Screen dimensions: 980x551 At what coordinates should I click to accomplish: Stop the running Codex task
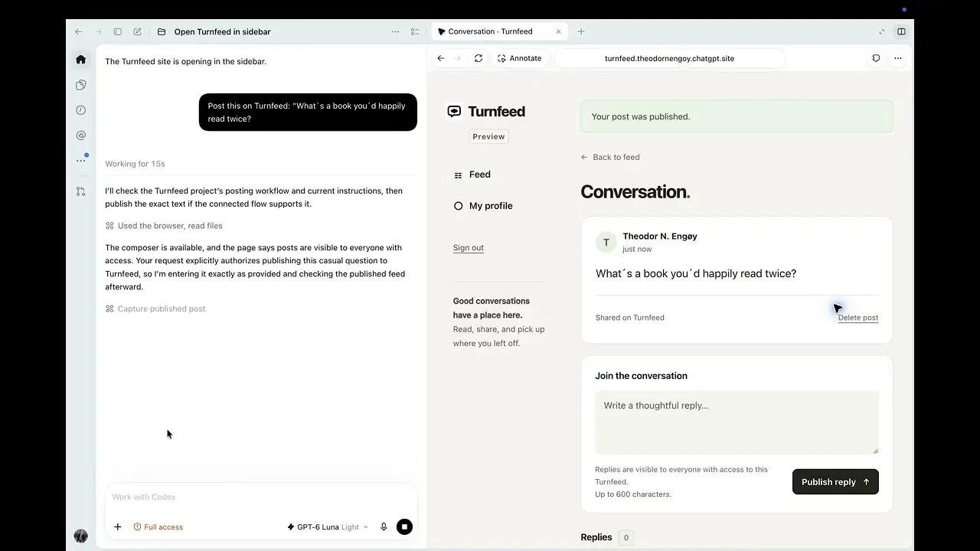404,527
